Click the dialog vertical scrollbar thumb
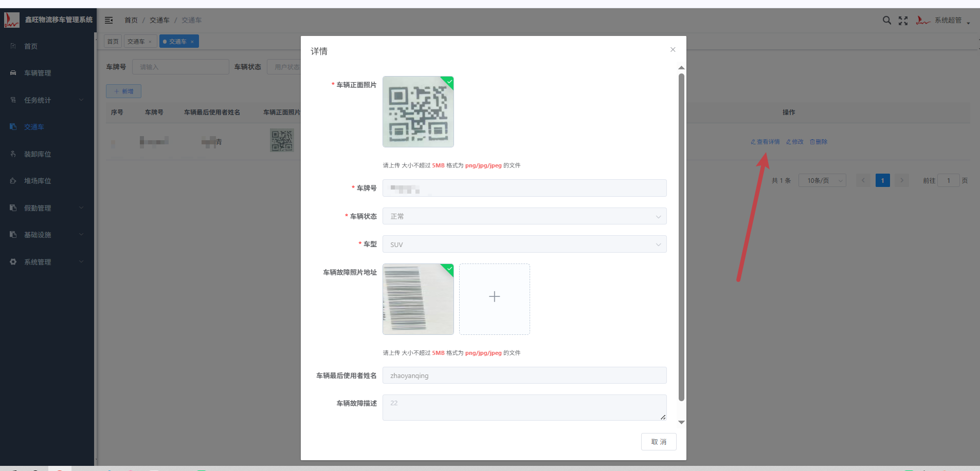This screenshot has width=980, height=471. 681,237
